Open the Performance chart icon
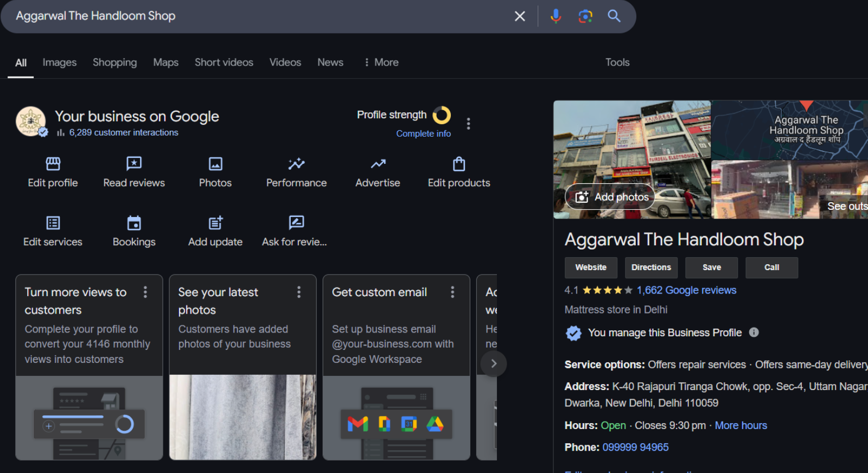This screenshot has height=473, width=868. [x=296, y=164]
